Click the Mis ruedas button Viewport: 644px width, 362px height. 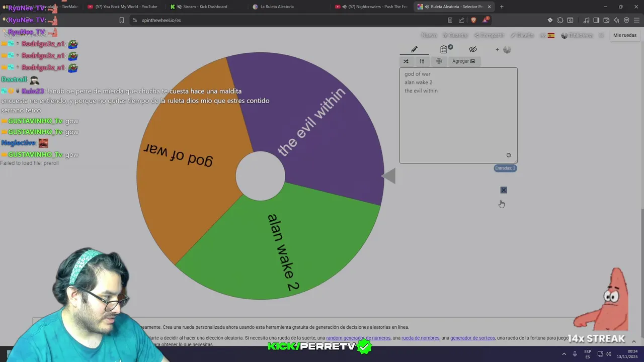point(625,35)
